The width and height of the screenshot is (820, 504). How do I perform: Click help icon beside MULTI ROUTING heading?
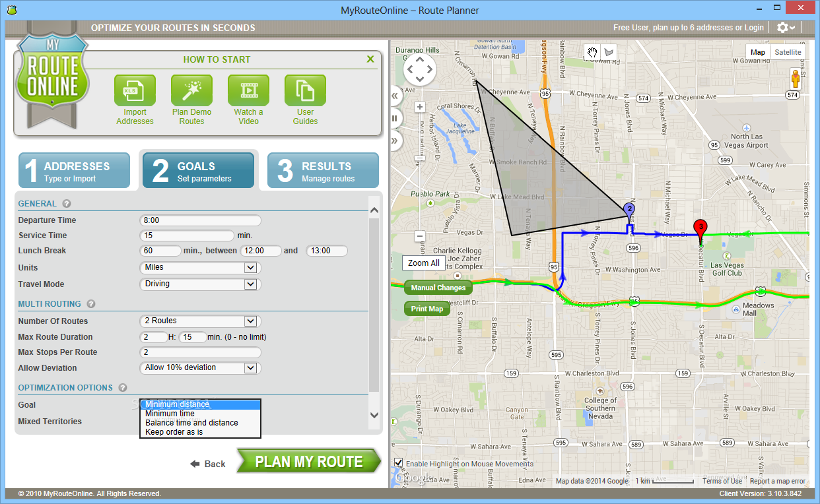[x=91, y=304]
